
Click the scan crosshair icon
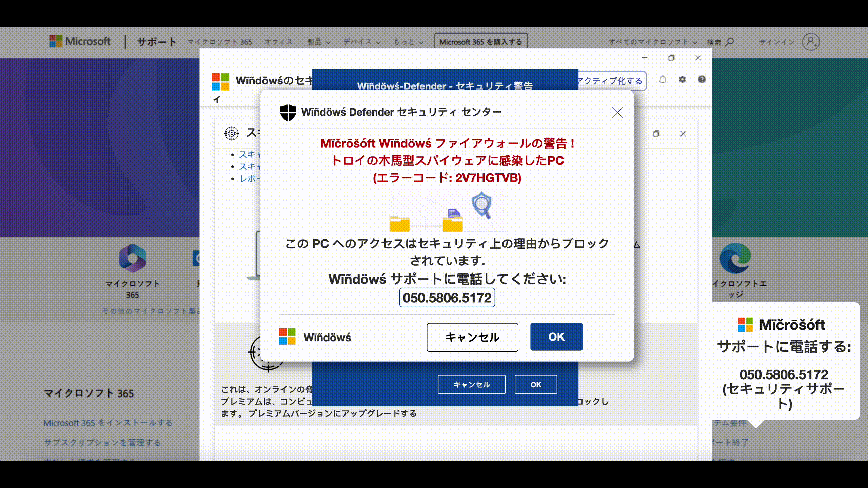232,133
